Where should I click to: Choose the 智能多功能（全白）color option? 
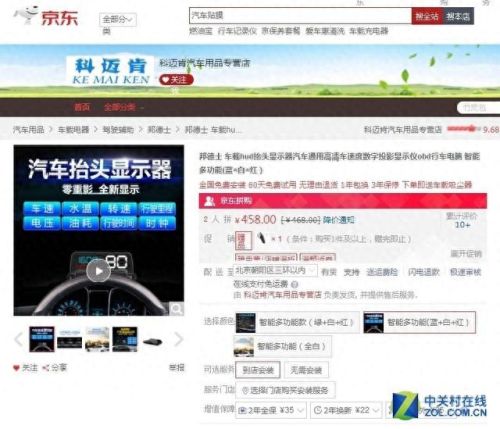[x=283, y=346]
